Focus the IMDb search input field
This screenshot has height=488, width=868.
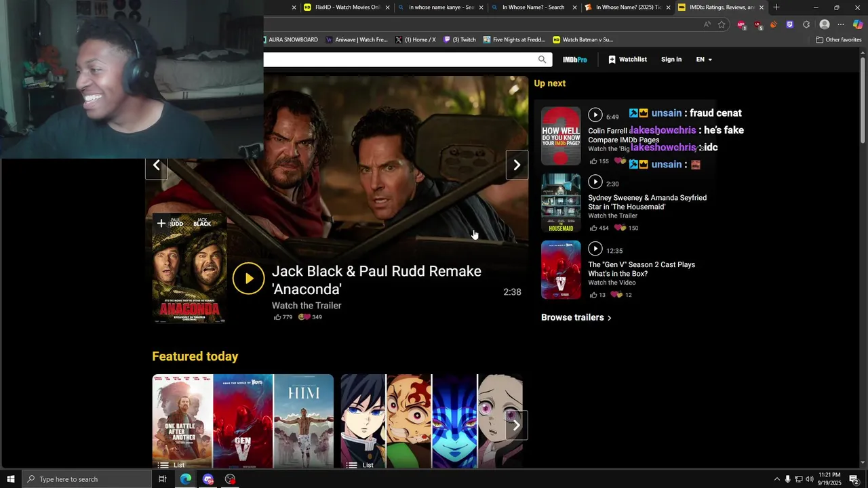pyautogui.click(x=399, y=60)
